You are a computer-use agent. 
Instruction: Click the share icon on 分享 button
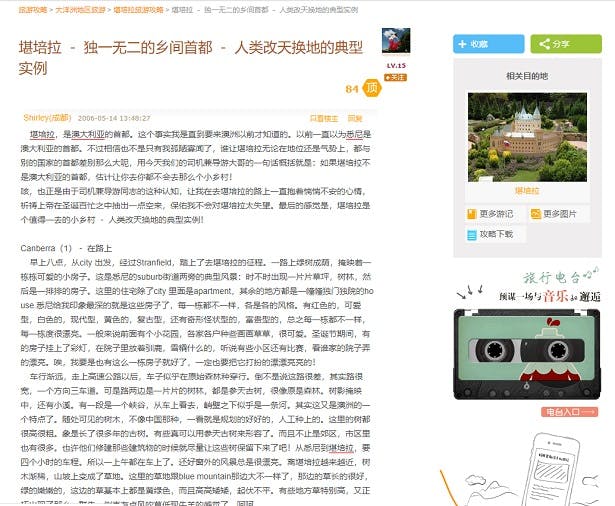(x=541, y=44)
